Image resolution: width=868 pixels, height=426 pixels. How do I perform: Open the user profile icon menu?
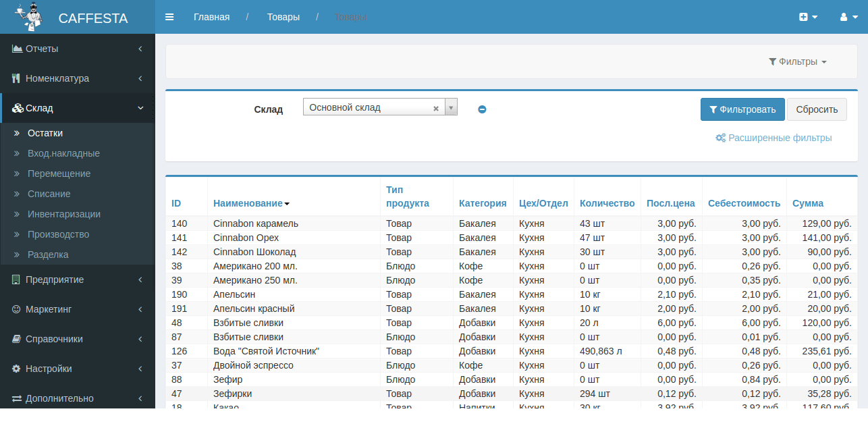click(x=848, y=17)
